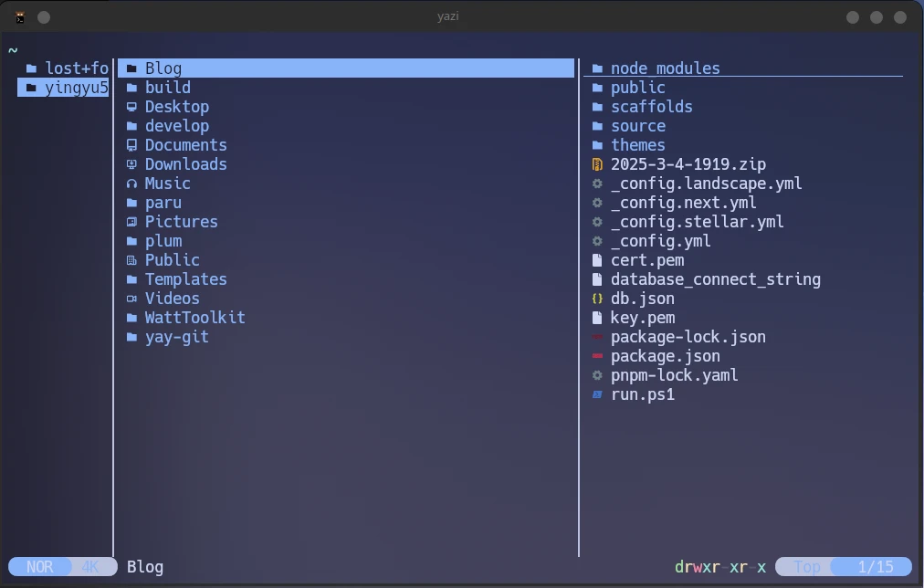The image size is (924, 588).
Task: Click the headphones icon beside Music
Action: click(131, 184)
